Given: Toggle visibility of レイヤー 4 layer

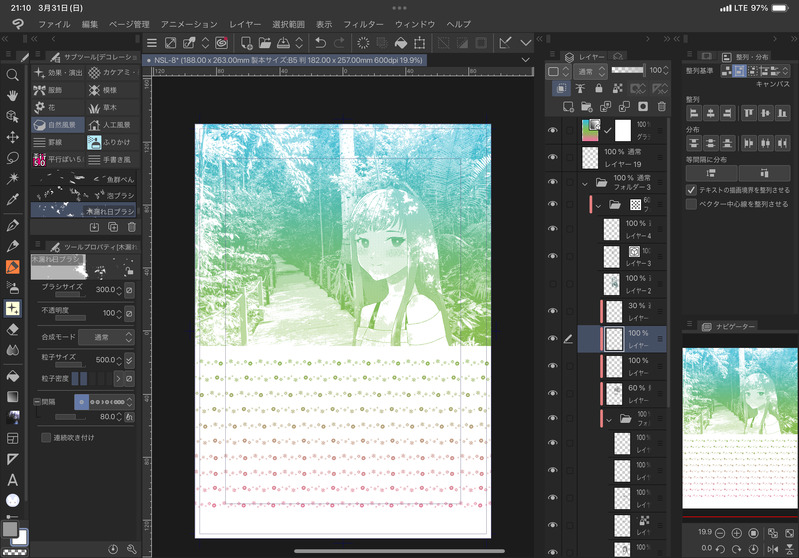Looking at the screenshot, I should click(552, 229).
